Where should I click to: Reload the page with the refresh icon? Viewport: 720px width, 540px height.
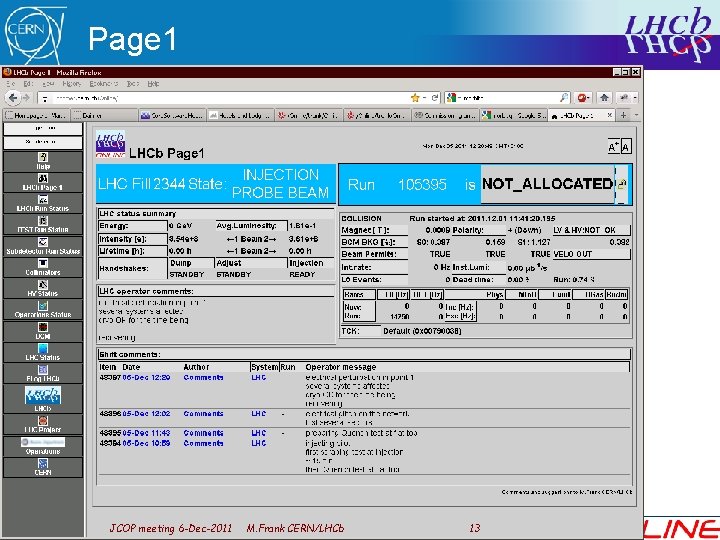(x=434, y=98)
